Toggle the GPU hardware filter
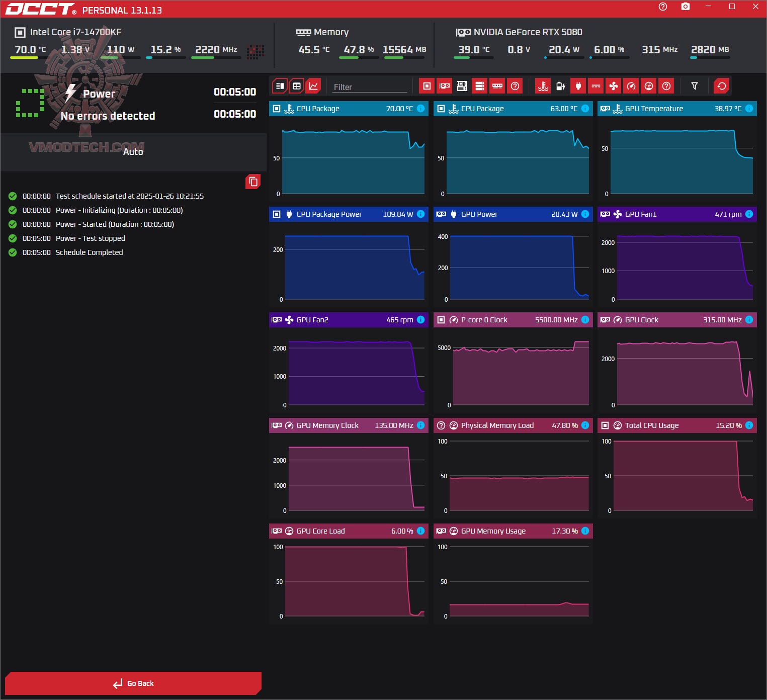 445,86
